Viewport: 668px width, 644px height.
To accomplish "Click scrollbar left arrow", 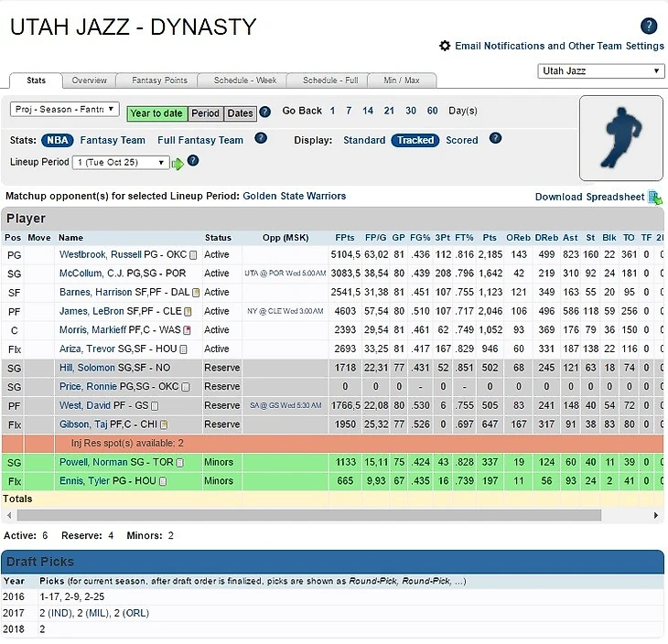I will 9,515.
